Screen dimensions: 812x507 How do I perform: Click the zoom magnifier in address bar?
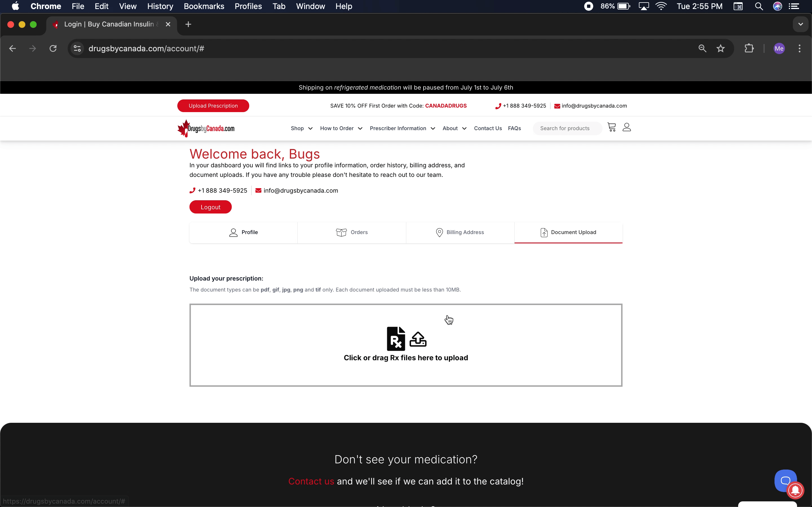(x=702, y=49)
